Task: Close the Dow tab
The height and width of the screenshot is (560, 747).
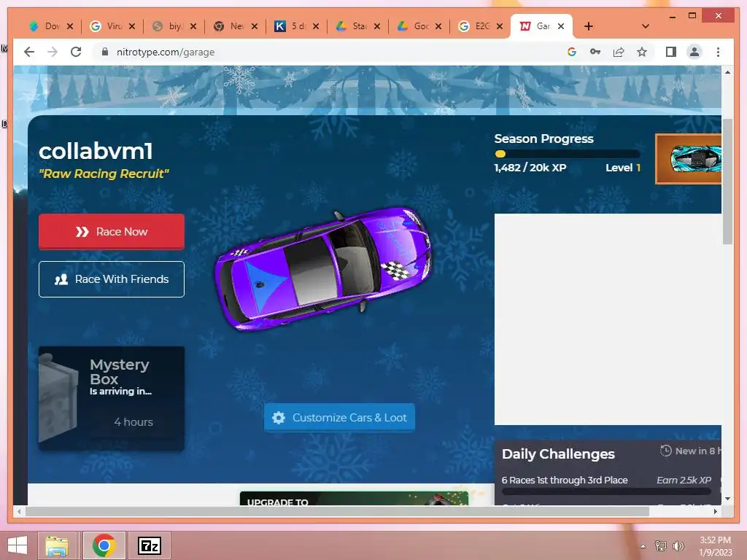Action: point(70,26)
